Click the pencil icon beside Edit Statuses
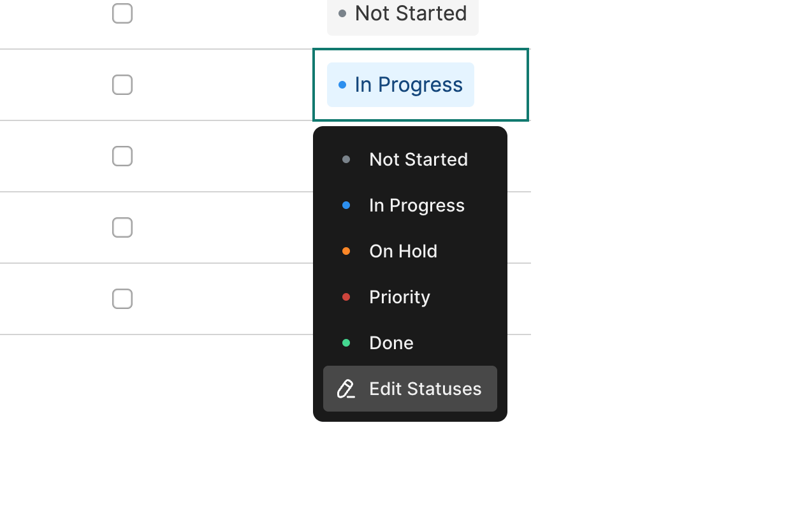The height and width of the screenshot is (532, 786). point(346,389)
